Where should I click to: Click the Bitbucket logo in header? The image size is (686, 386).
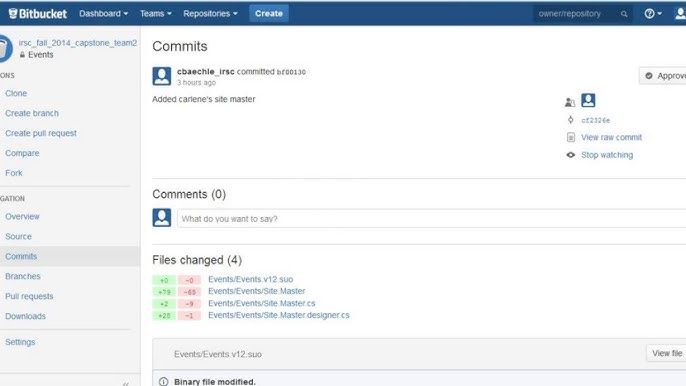tap(38, 14)
